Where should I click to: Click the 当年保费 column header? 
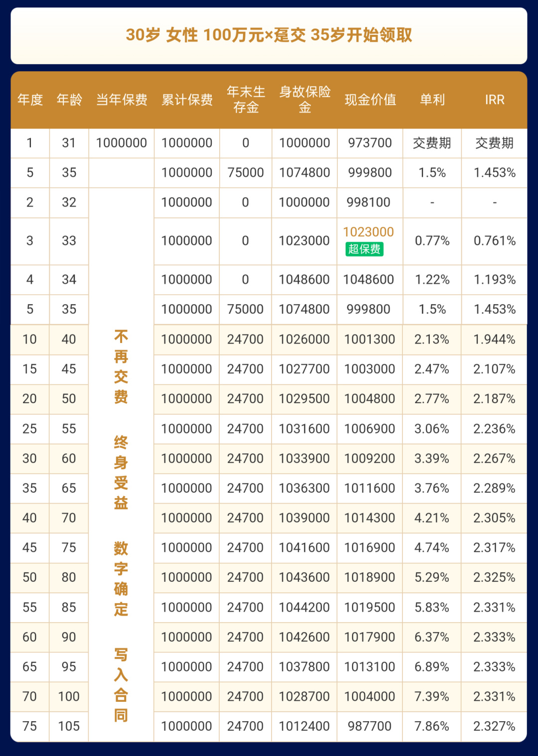coord(122,100)
